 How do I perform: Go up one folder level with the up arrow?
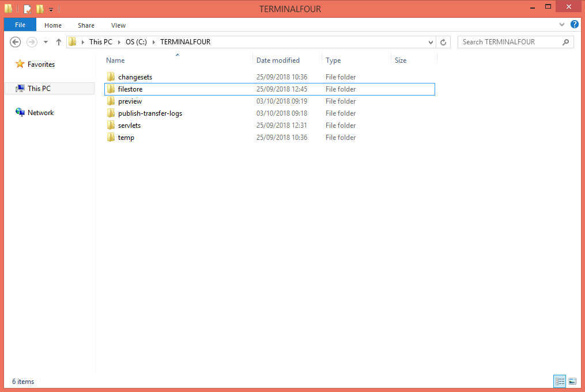[58, 41]
